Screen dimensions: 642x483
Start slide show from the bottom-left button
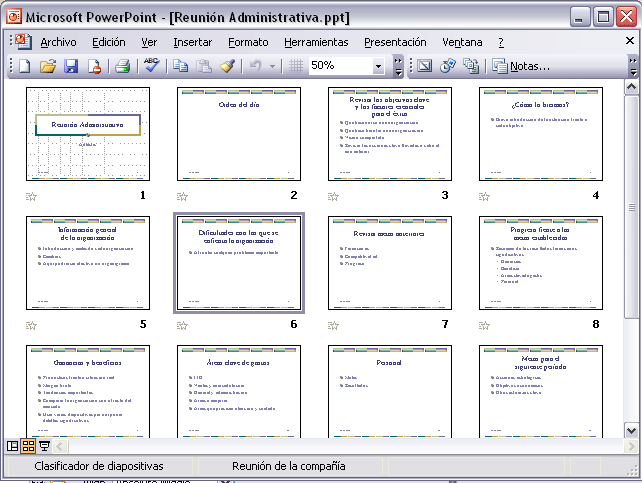click(45, 446)
